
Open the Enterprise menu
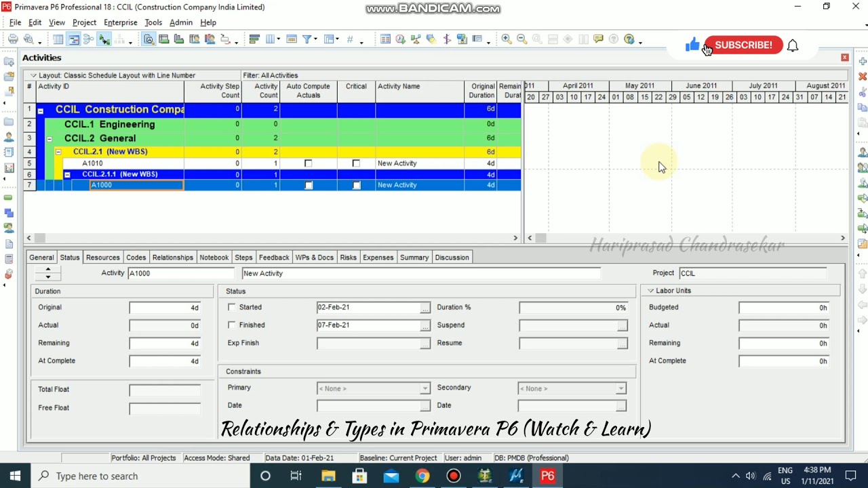120,22
